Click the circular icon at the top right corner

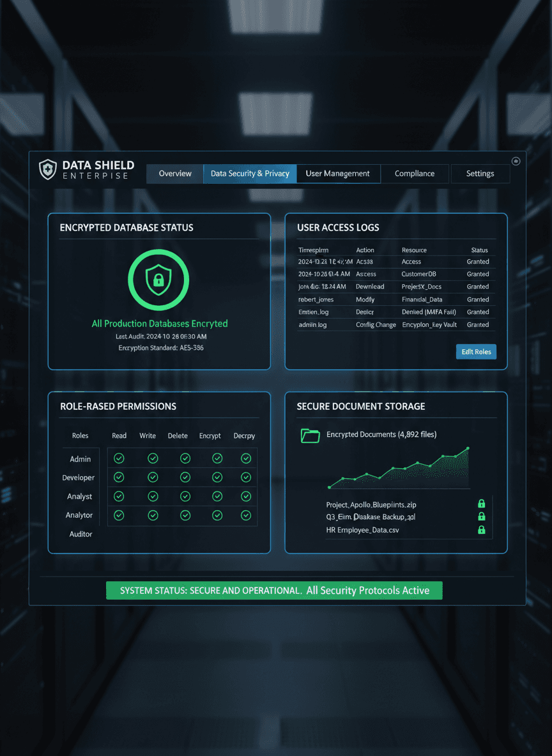click(x=516, y=162)
